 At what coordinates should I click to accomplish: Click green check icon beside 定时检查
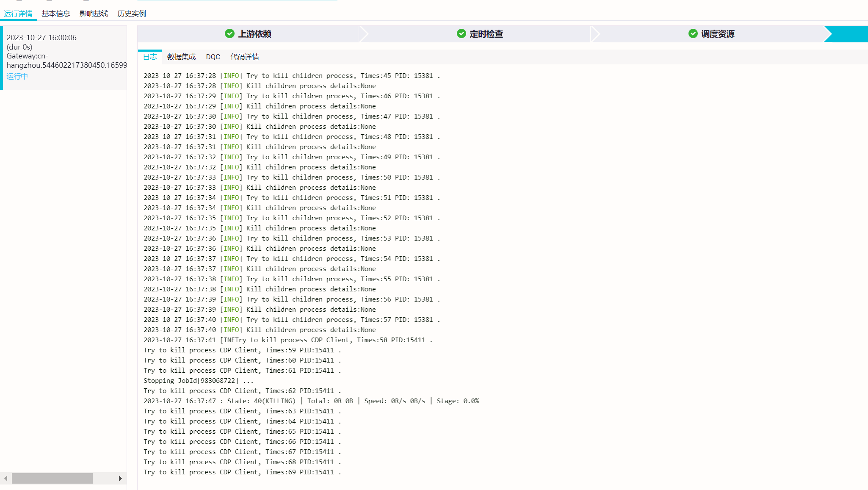point(461,33)
